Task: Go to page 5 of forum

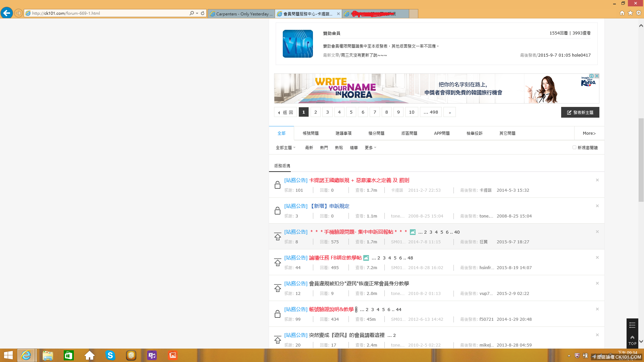Action: [x=351, y=112]
